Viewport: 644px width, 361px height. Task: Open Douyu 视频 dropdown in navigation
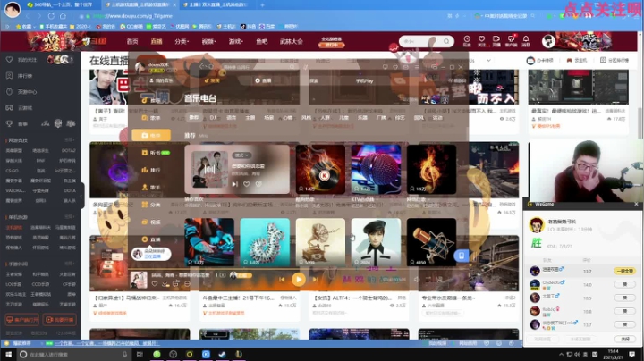coord(208,41)
